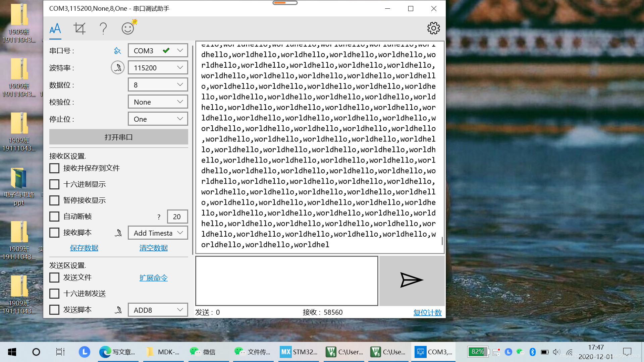Click the send text input box
Viewport: 644px width, 362px height.
[x=287, y=281]
